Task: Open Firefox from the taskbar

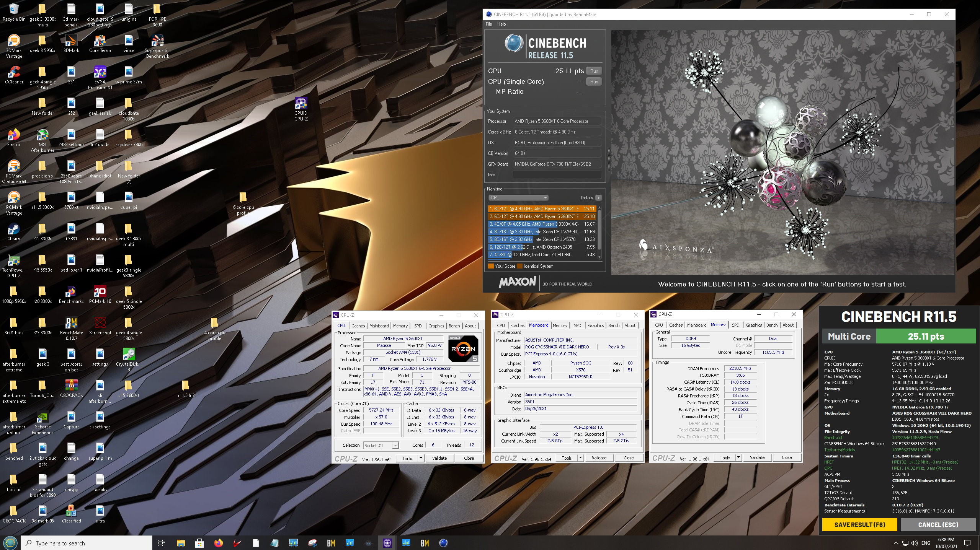Action: (218, 543)
